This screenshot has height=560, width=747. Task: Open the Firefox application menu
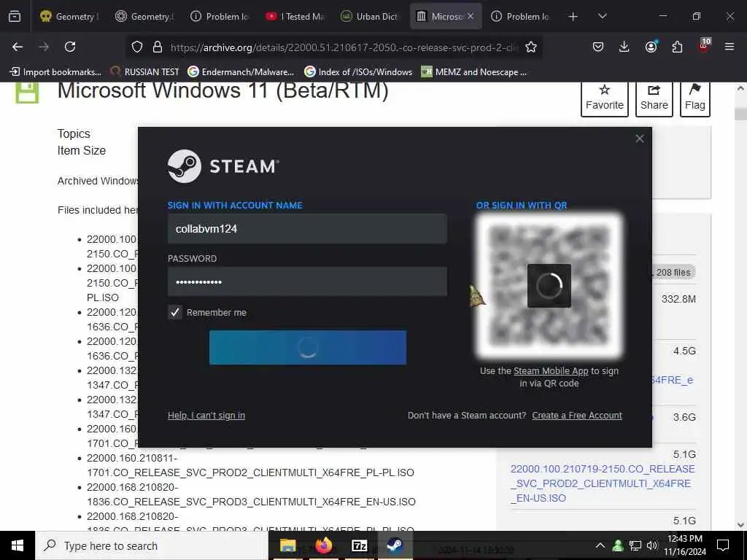729,47
